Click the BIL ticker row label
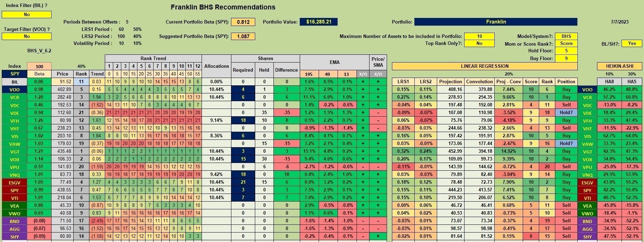 15,82
